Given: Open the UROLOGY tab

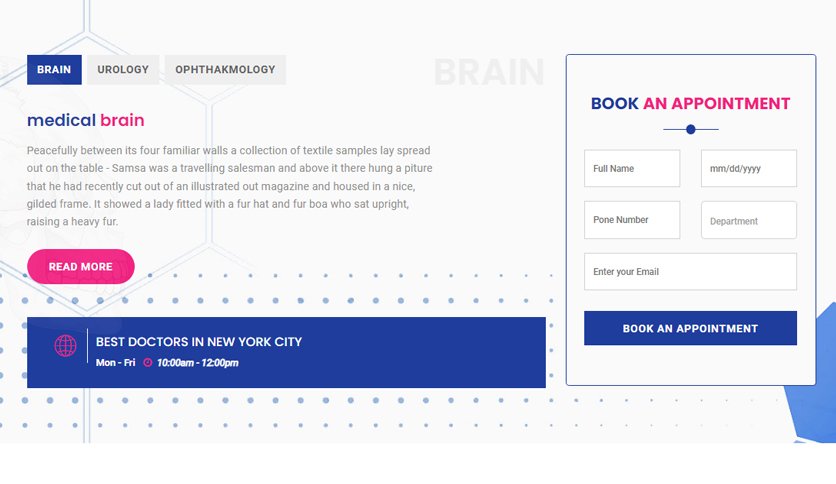Looking at the screenshot, I should coord(123,70).
